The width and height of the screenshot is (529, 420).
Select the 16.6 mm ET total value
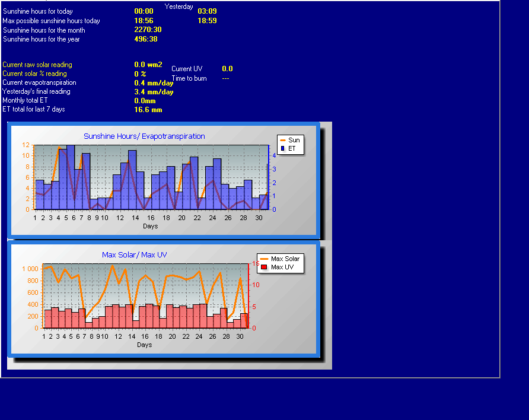[x=148, y=110]
